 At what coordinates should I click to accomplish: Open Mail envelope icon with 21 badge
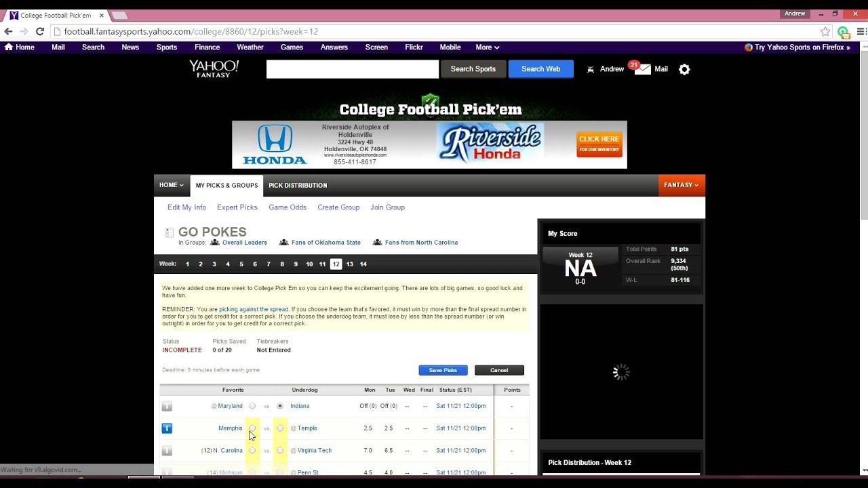642,68
